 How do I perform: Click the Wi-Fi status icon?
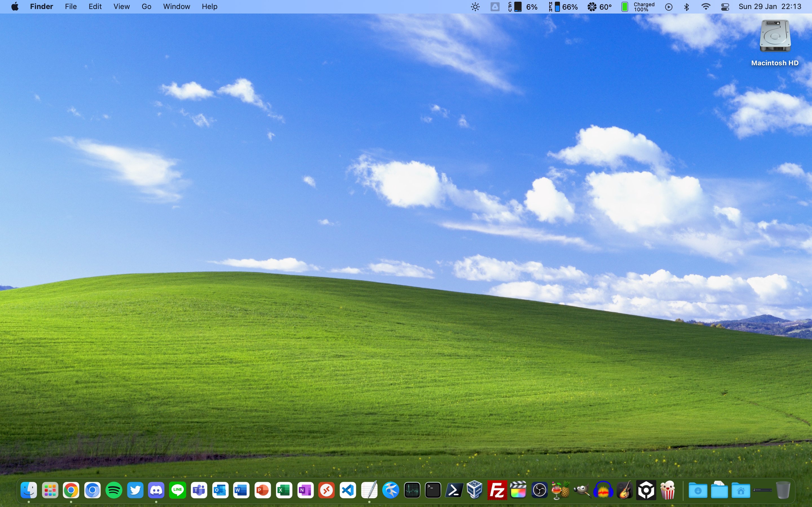pos(706,7)
